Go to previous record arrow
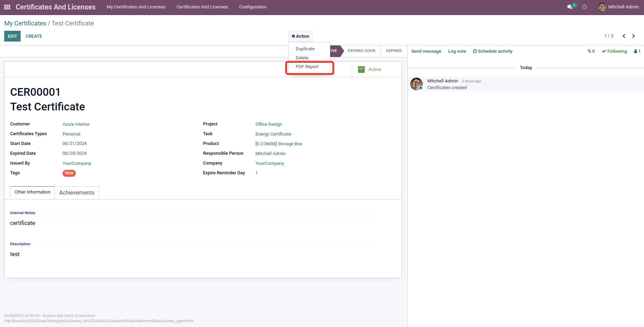Image resolution: width=644 pixels, height=327 pixels. point(624,36)
